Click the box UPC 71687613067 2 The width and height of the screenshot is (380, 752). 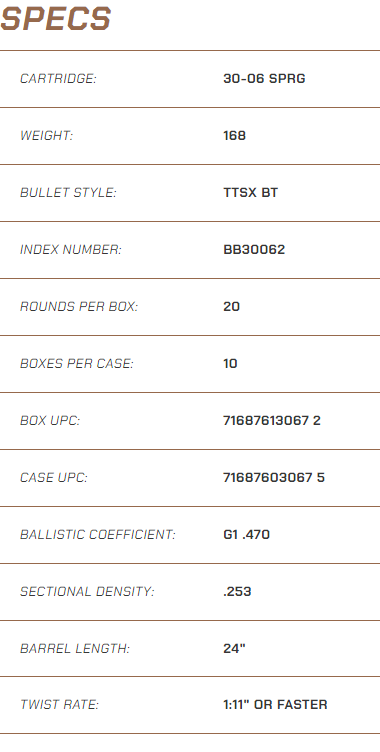point(272,421)
